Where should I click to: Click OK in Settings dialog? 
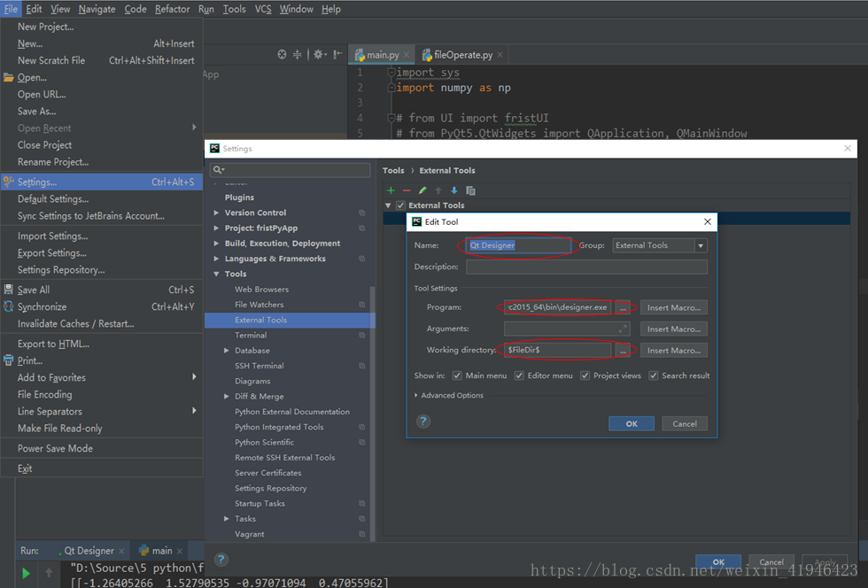718,562
